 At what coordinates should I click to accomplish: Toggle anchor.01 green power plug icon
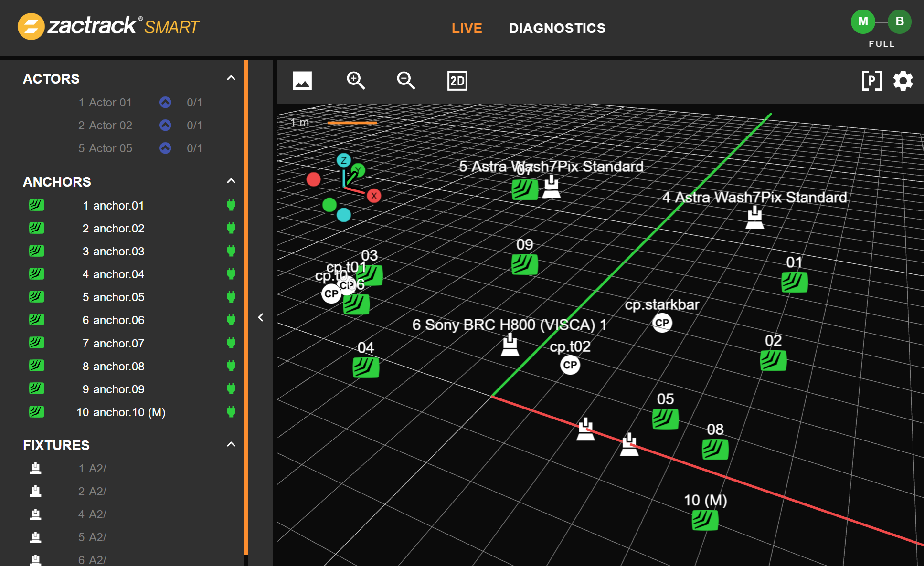[231, 205]
